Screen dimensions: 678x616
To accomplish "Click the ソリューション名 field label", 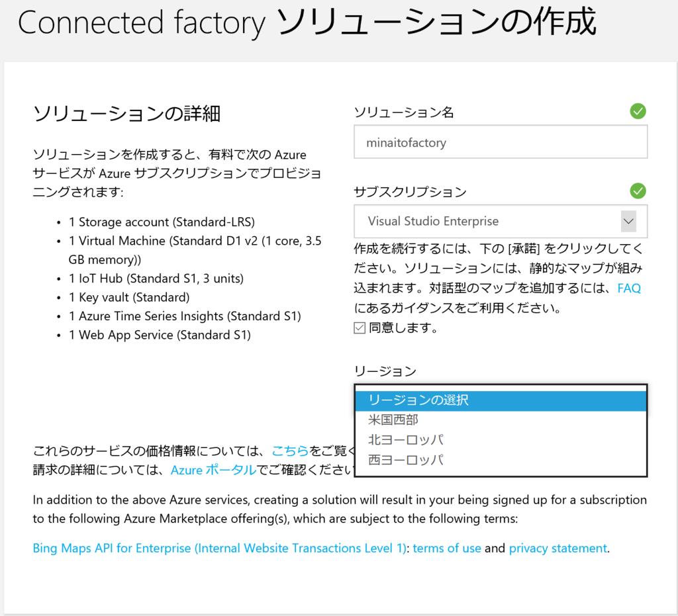I will [x=404, y=112].
